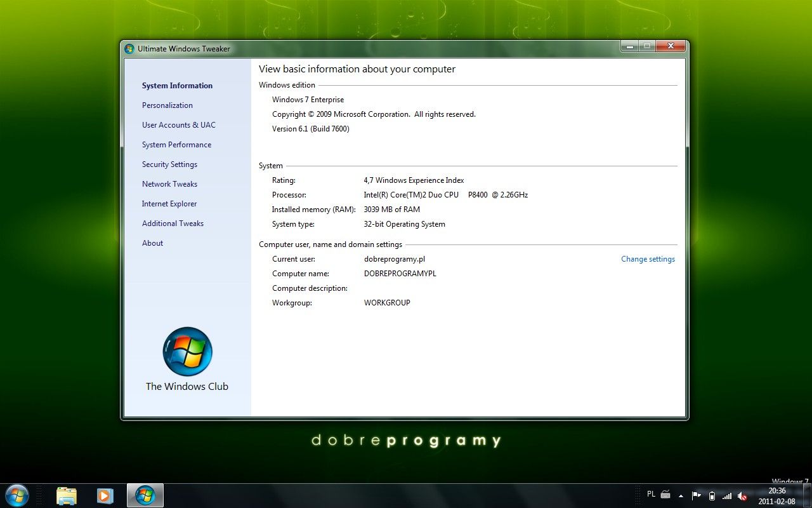Open Windows Media Player from the taskbar
The height and width of the screenshot is (508, 812).
(105, 495)
